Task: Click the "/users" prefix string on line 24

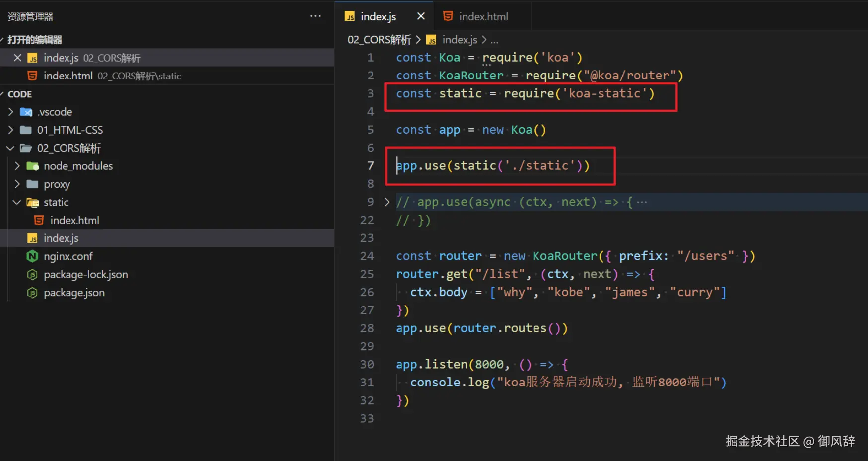Action: coord(705,256)
